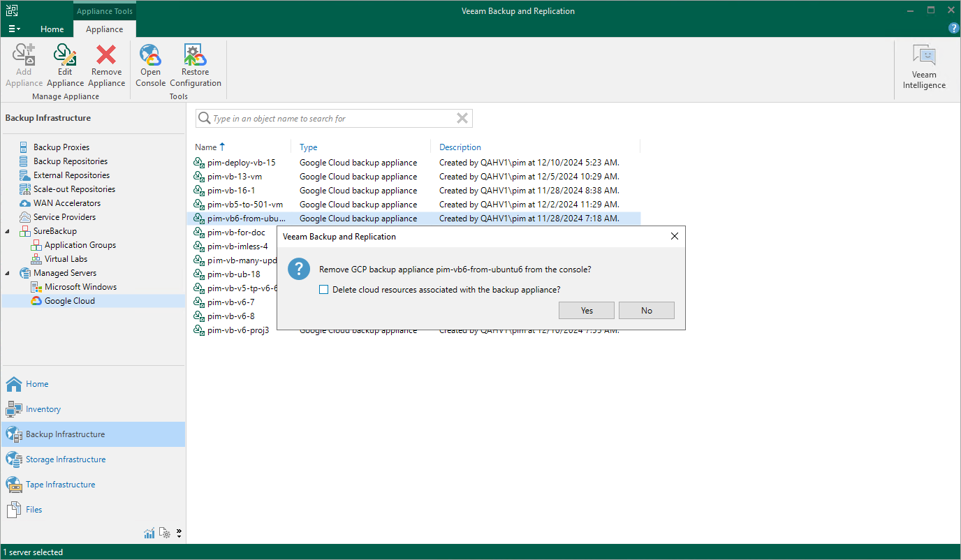Click the Remove Appliance red X icon
This screenshot has height=560, width=961.
pos(106,54)
